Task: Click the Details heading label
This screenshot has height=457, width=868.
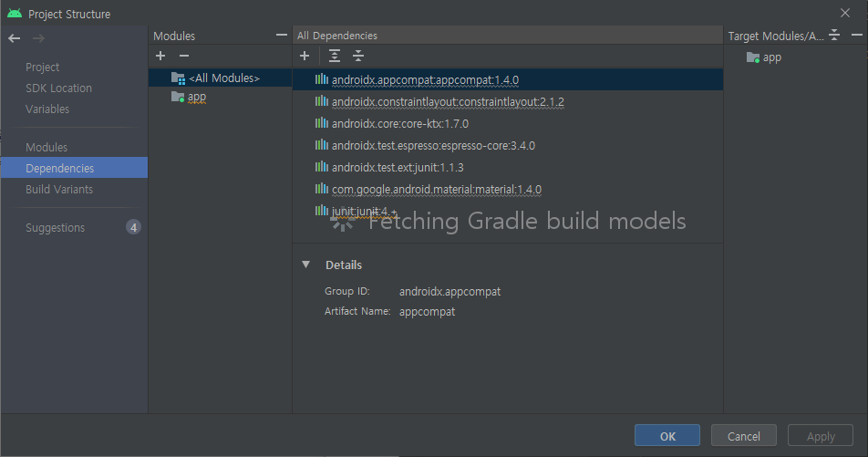Action: click(343, 265)
